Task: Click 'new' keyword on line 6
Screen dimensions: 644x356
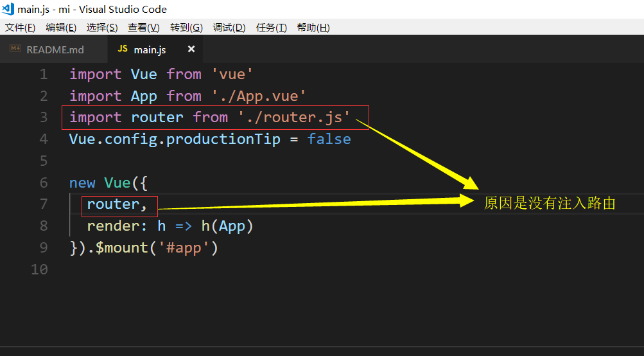Action: pos(82,182)
